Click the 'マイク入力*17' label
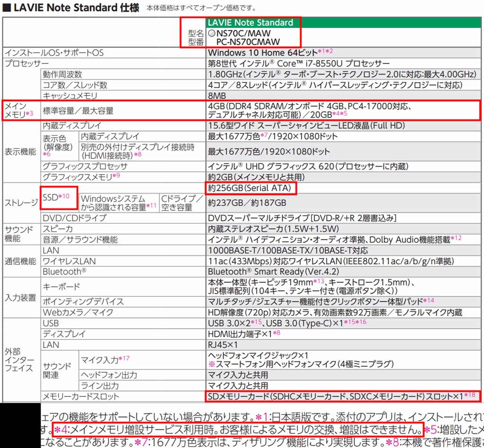 pyautogui.click(x=105, y=360)
